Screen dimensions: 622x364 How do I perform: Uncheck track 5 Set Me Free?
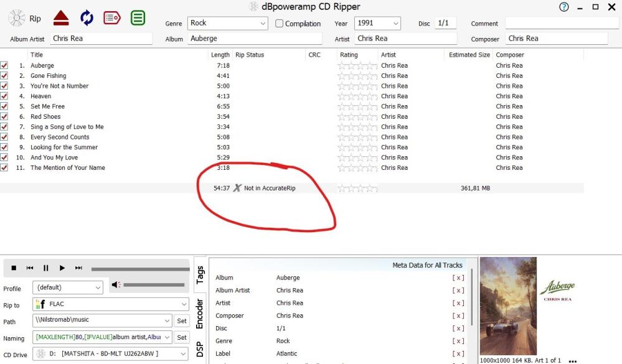[x=4, y=106]
